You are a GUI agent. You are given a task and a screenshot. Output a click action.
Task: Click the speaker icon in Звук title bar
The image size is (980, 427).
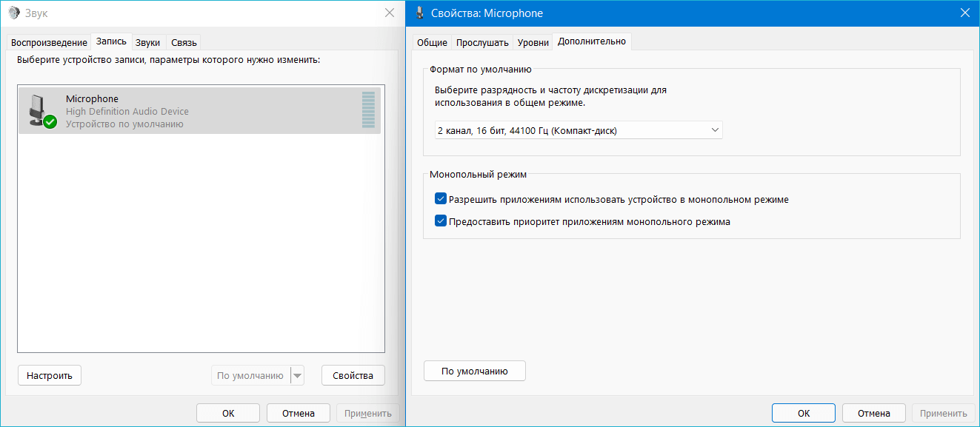pyautogui.click(x=13, y=13)
